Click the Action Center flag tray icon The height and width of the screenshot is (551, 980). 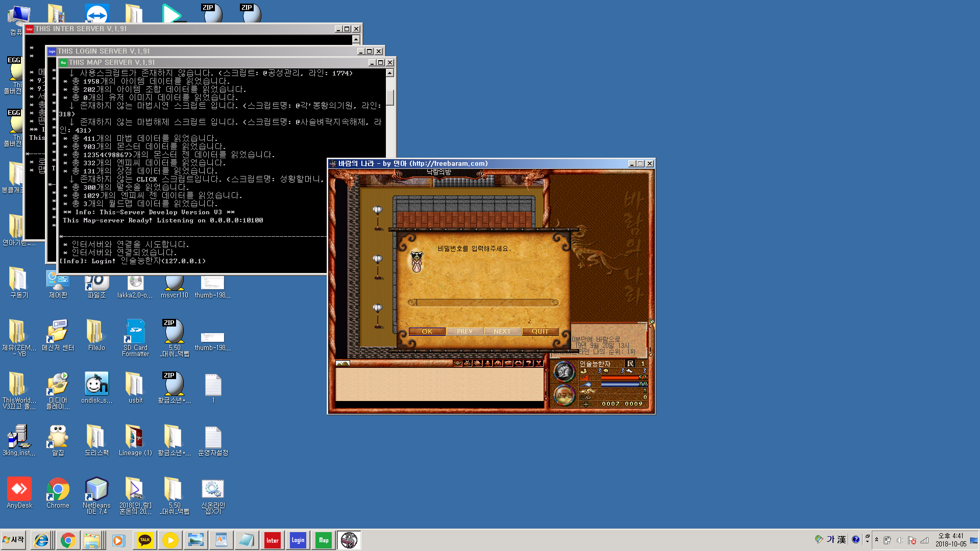912,540
